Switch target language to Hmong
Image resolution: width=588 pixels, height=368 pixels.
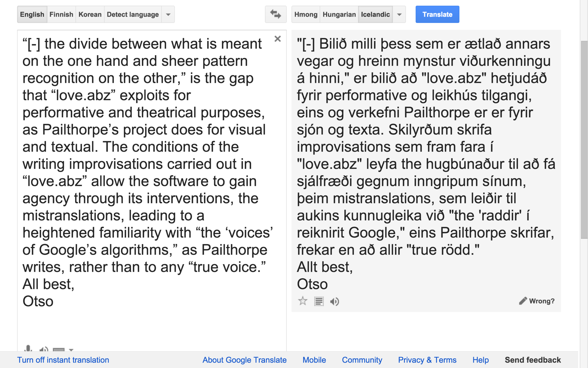pyautogui.click(x=306, y=14)
